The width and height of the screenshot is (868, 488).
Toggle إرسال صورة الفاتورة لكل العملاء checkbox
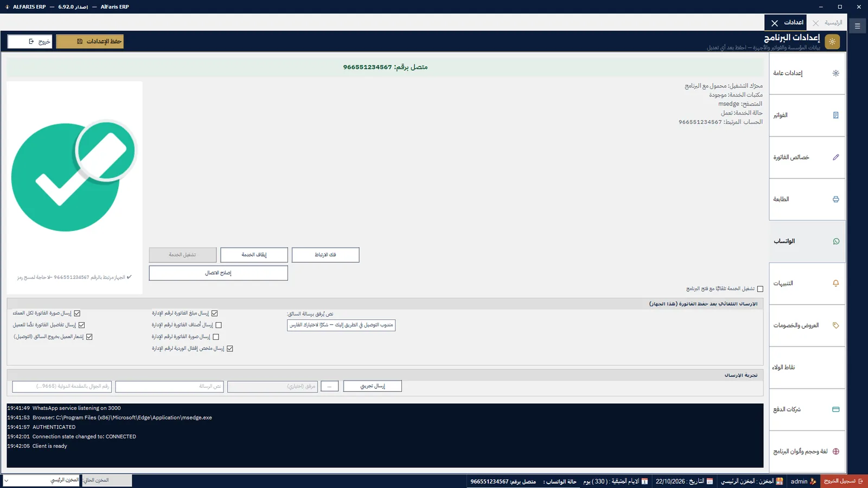point(77,313)
